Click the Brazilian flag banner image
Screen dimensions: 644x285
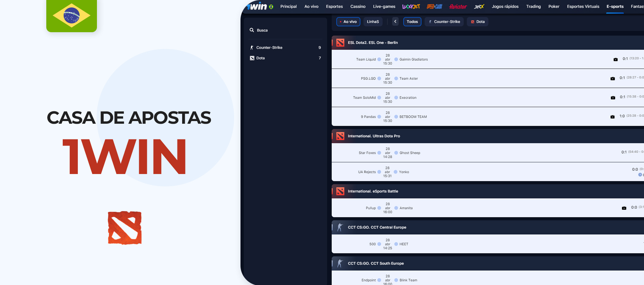(71, 16)
